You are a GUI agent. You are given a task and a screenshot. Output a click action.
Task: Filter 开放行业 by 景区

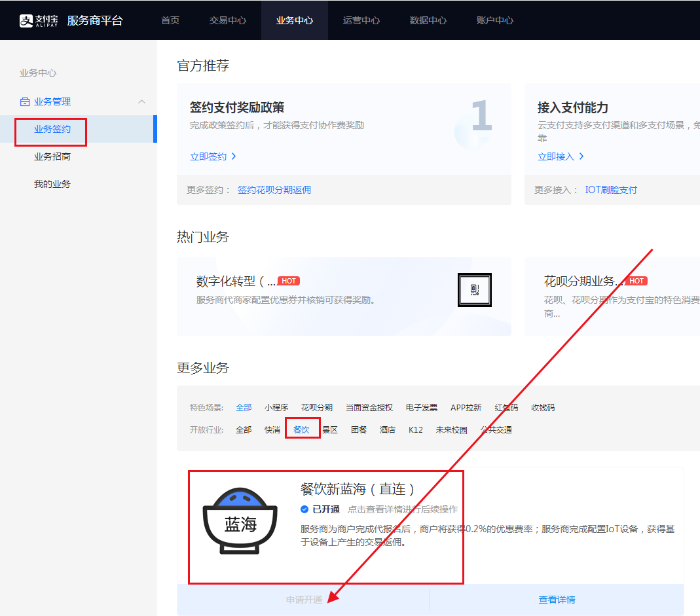click(x=330, y=430)
